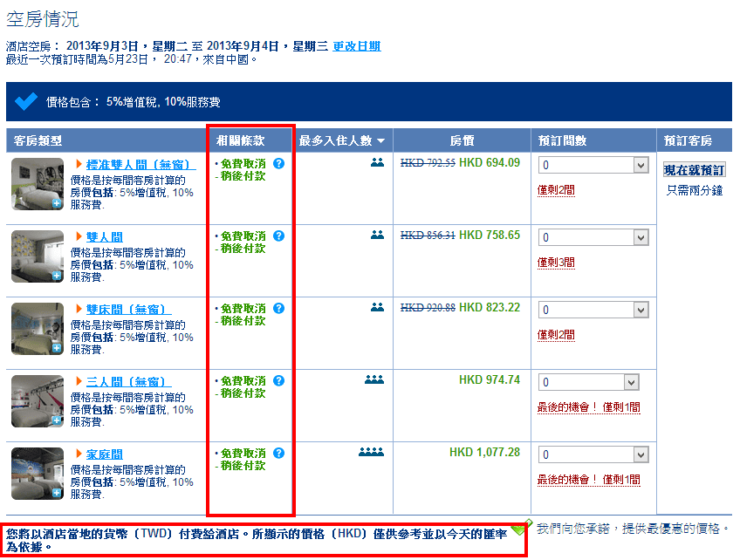Open the 雙床間（無窗） room link
Image resolution: width=740 pixels, height=560 pixels.
(127, 310)
